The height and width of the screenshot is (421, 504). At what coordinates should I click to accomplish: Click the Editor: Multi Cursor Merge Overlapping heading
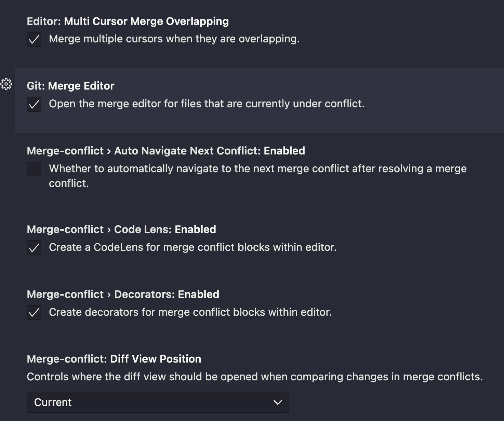[x=128, y=21]
